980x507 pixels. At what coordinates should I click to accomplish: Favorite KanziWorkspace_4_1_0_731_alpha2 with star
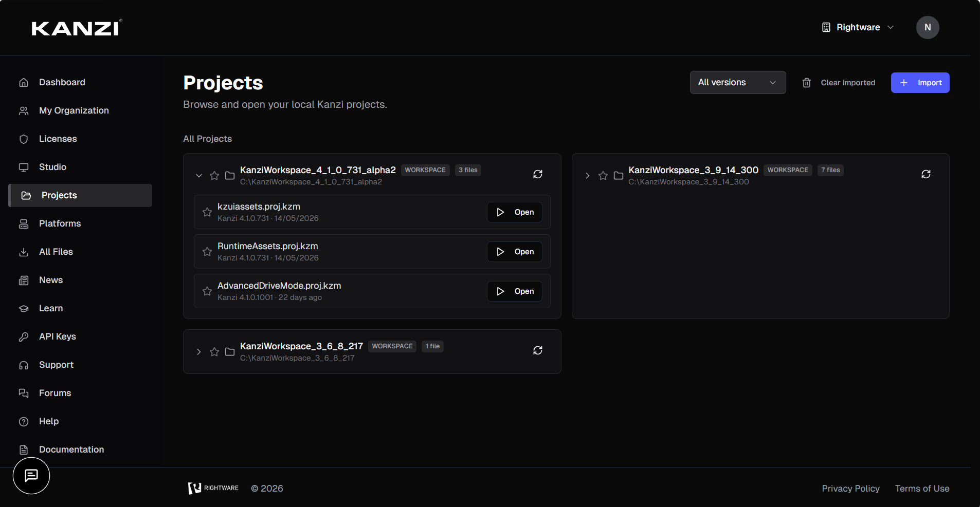[x=214, y=176]
